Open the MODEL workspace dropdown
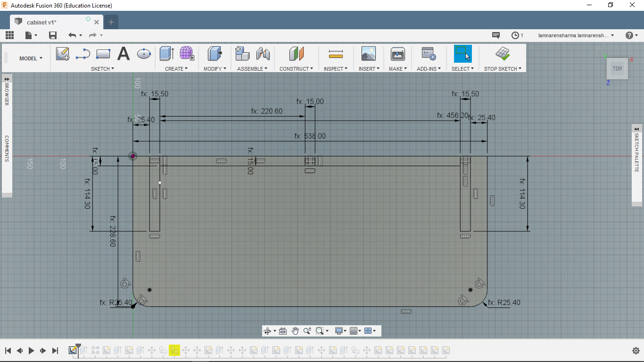 point(31,58)
